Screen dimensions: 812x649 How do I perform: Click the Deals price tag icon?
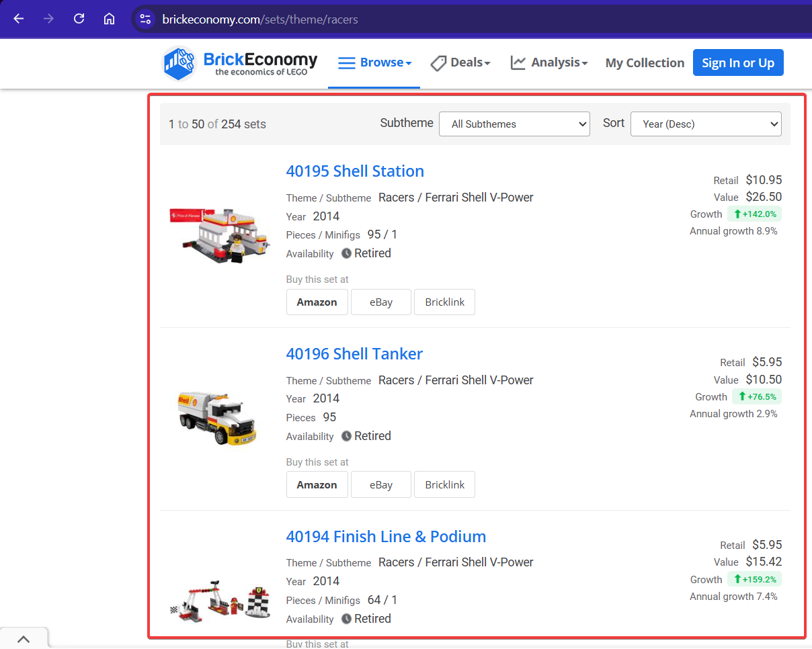click(x=438, y=62)
